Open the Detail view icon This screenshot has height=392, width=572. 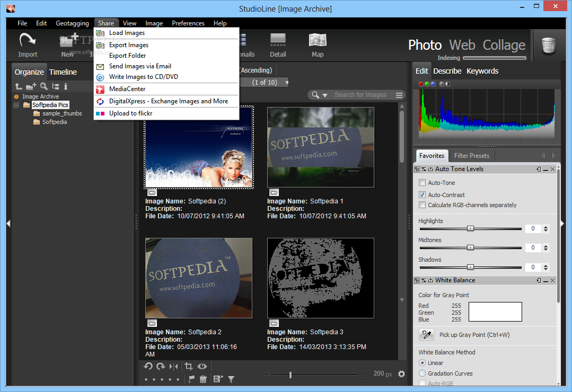click(x=278, y=40)
